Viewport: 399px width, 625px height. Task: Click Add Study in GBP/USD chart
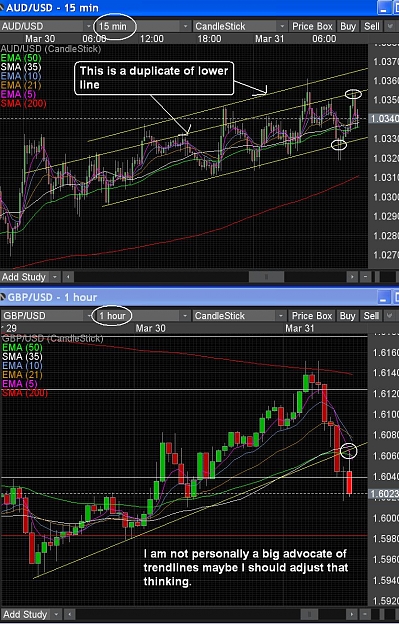coord(25,614)
